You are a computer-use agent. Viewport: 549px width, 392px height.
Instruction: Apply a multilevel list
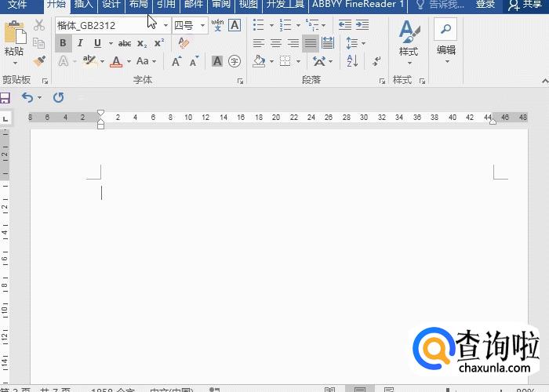coord(312,25)
